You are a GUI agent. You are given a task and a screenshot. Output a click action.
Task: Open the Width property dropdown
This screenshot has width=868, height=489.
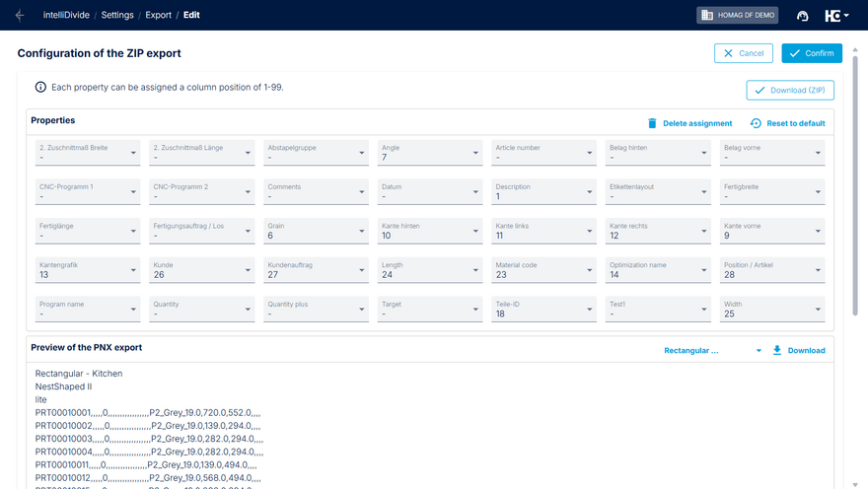tap(819, 311)
